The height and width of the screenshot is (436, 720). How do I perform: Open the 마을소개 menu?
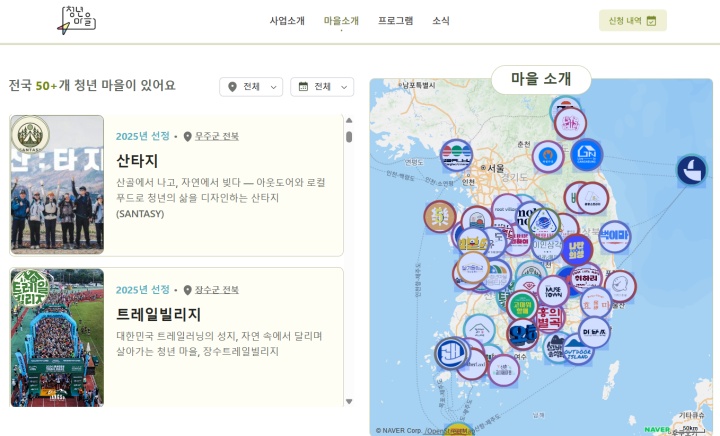tap(341, 21)
